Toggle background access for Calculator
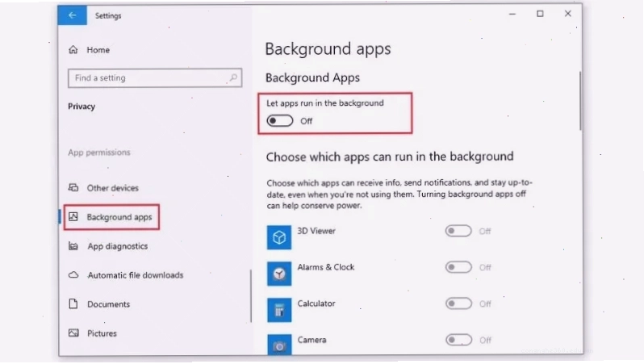This screenshot has height=364, width=644. 458,303
